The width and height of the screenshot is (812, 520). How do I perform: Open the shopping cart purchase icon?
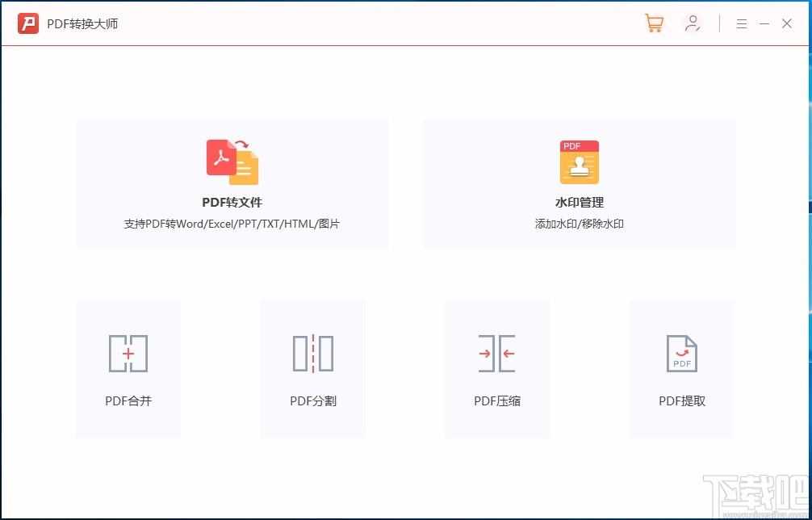654,23
